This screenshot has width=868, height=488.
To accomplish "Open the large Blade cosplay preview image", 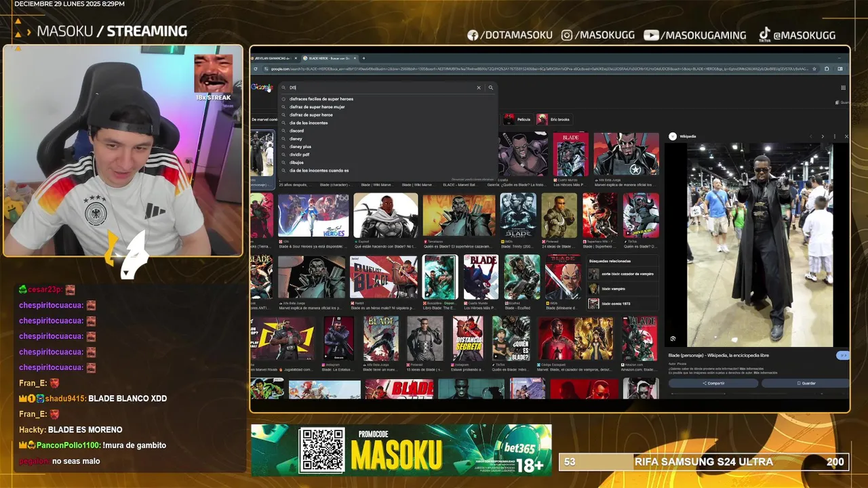I will [759, 245].
